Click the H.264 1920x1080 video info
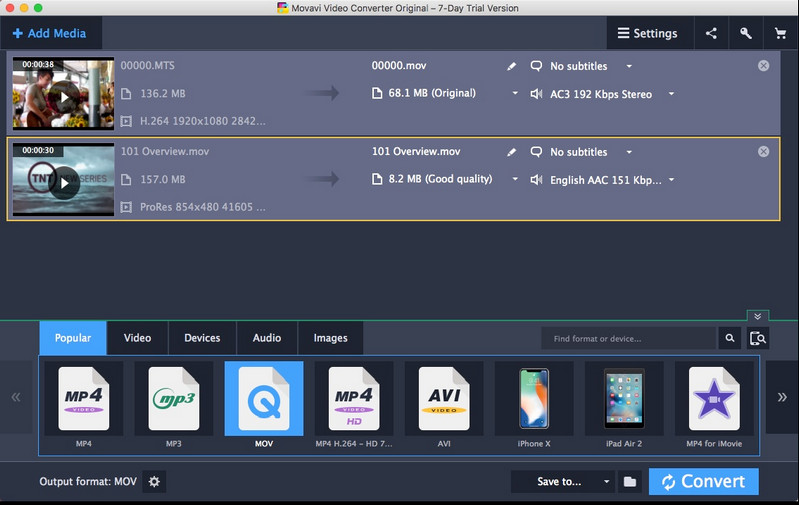The height and width of the screenshot is (505, 799). point(203,121)
